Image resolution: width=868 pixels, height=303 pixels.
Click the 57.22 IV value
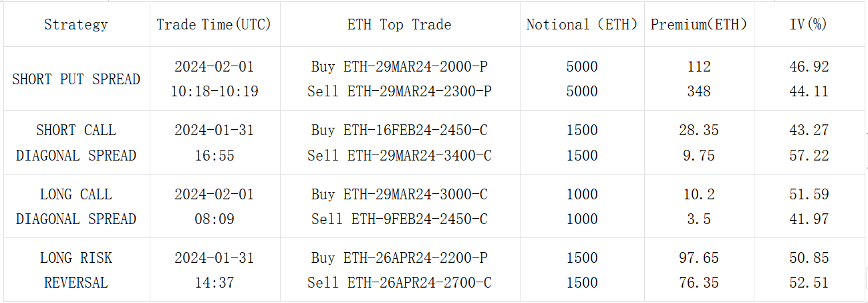click(809, 155)
